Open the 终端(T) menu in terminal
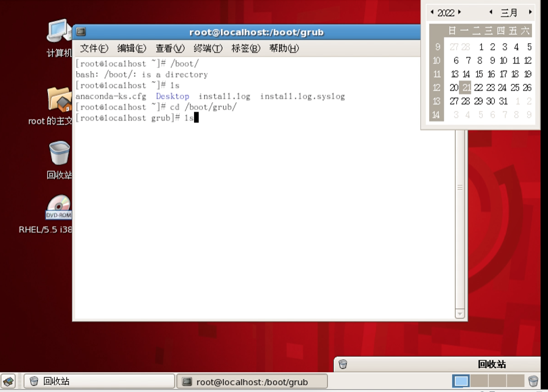The height and width of the screenshot is (392, 548). (208, 48)
